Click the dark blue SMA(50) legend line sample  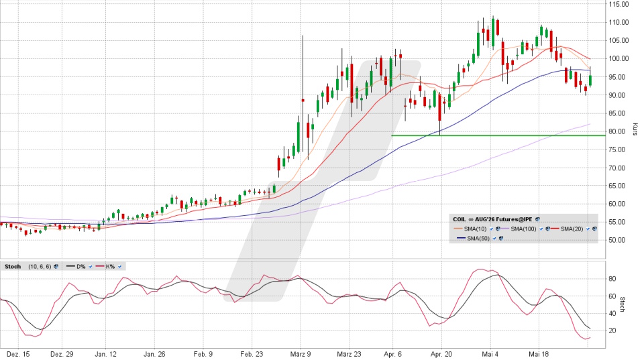(462, 238)
